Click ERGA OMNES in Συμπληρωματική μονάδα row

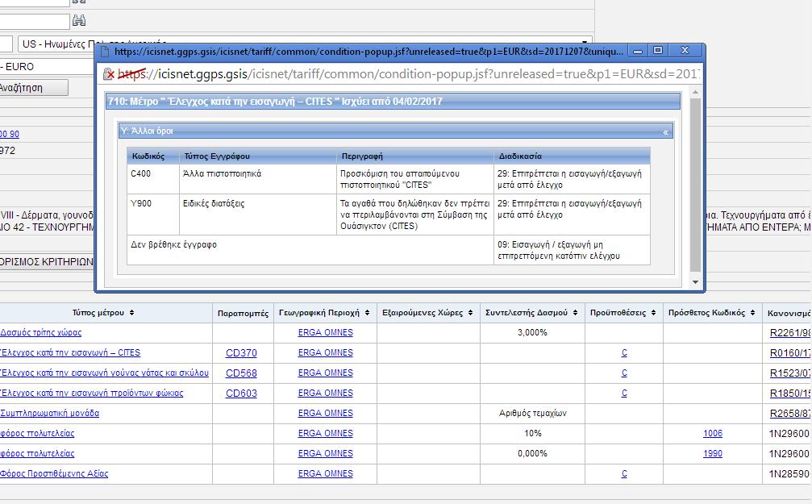click(x=325, y=414)
